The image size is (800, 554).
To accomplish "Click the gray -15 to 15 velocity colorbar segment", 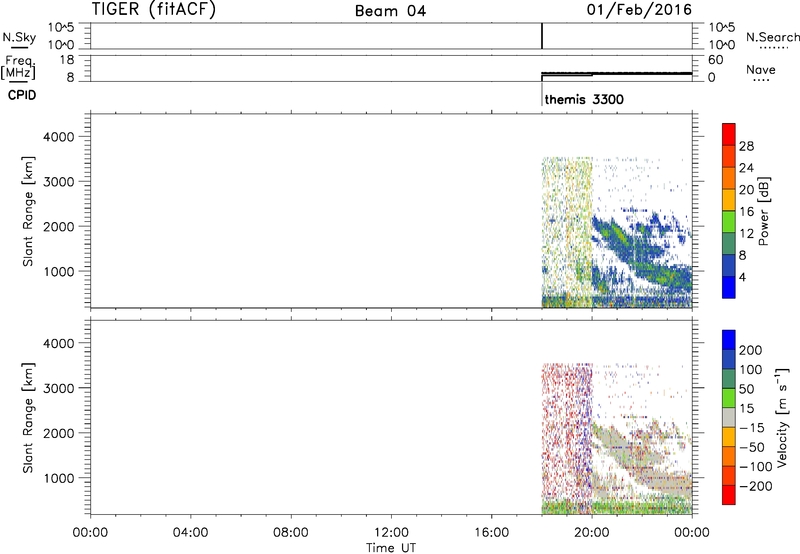I will [x=729, y=417].
